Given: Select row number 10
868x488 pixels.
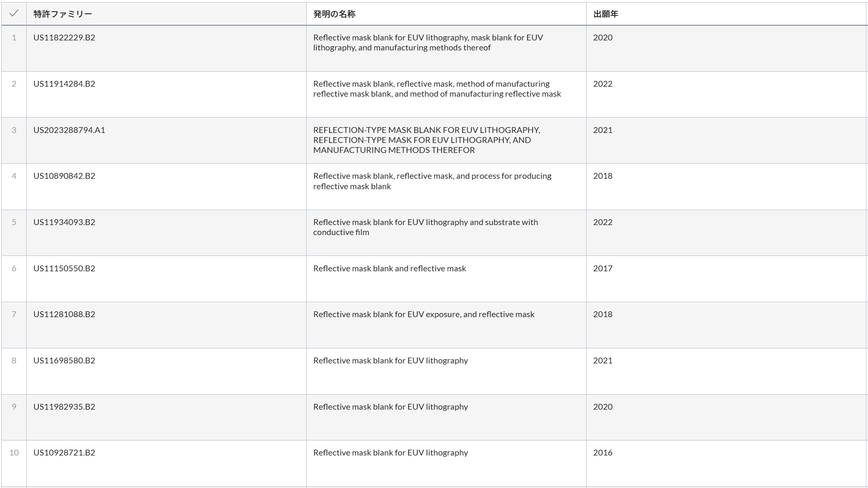Looking at the screenshot, I should (x=14, y=453).
